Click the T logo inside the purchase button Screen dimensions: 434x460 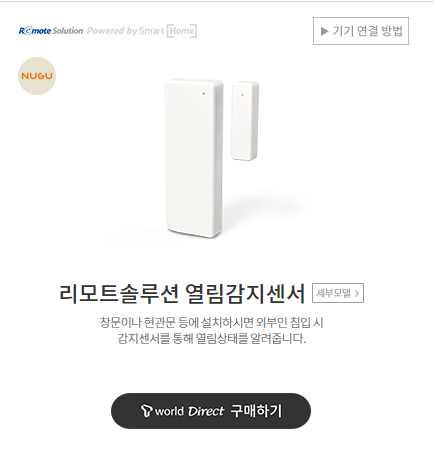(x=146, y=411)
